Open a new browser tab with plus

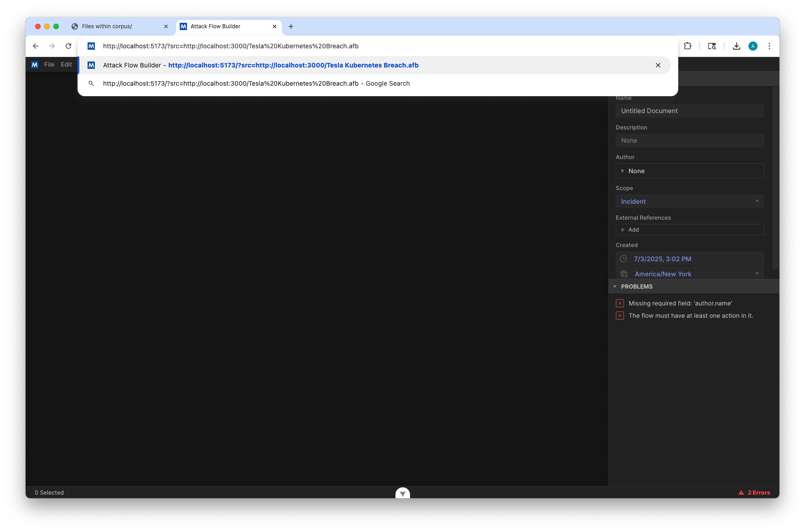[291, 26]
